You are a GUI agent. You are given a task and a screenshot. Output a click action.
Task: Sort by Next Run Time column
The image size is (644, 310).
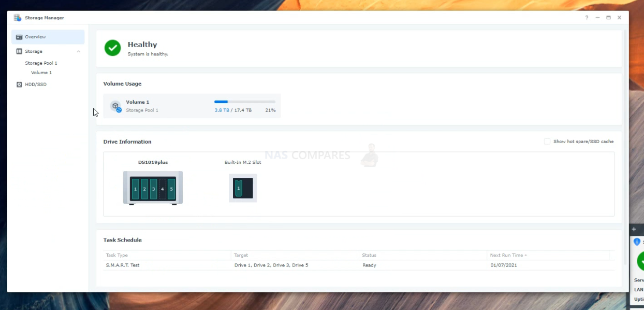click(548, 255)
